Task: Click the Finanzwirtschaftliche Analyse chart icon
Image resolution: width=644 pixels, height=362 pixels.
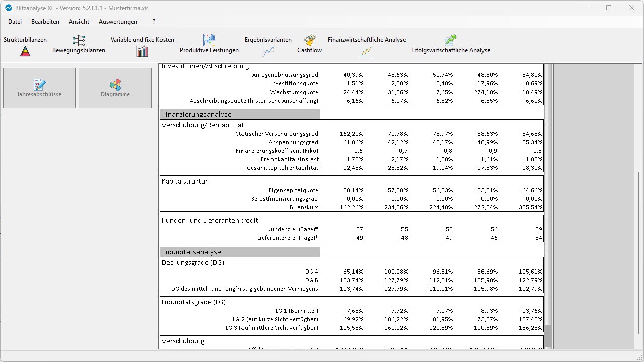Action: pyautogui.click(x=367, y=51)
